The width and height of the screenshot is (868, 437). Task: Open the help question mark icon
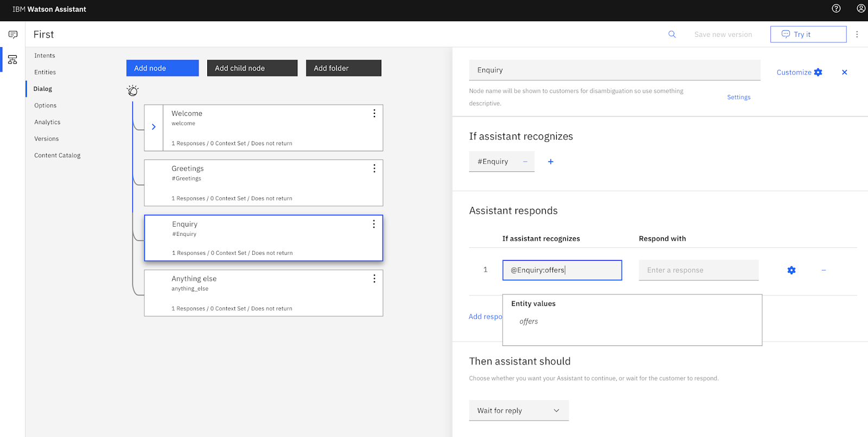[836, 9]
